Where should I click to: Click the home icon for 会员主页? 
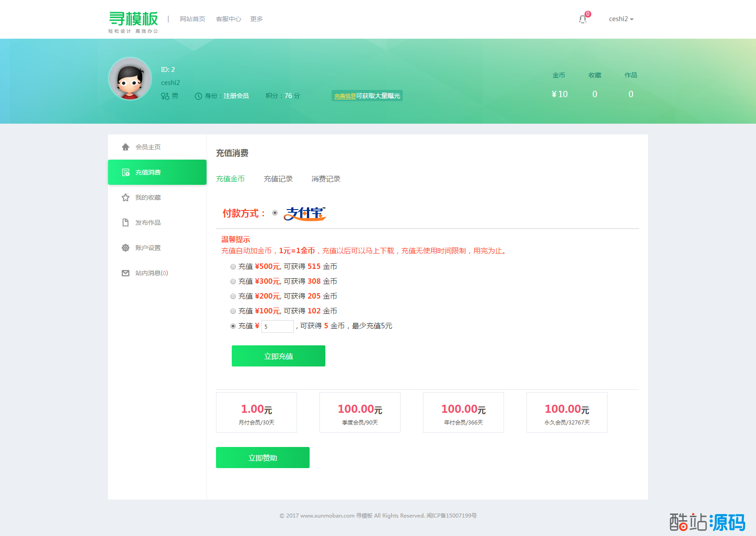[126, 147]
